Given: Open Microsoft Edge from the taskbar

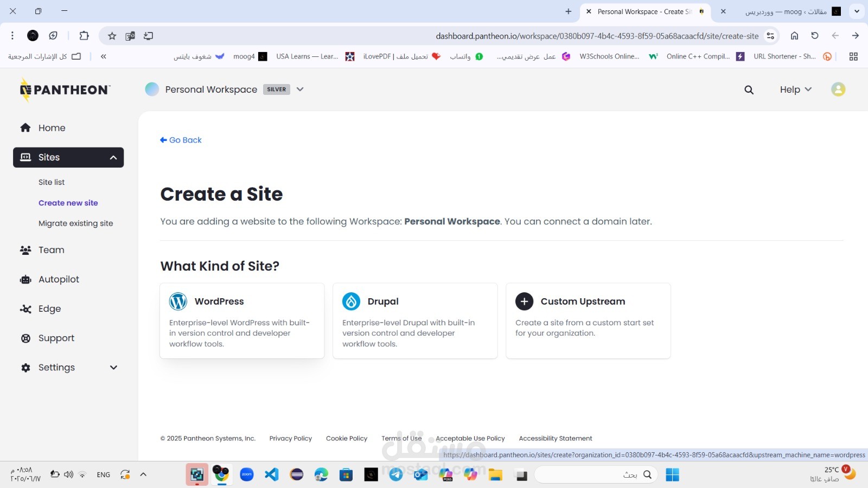Looking at the screenshot, I should pyautogui.click(x=321, y=475).
